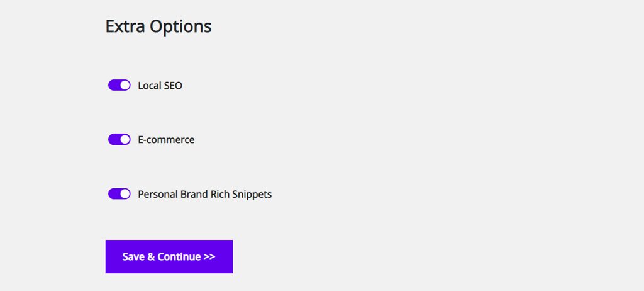The image size is (644, 291).
Task: Click purple track of Rich Snippets toggle
Action: click(x=114, y=194)
